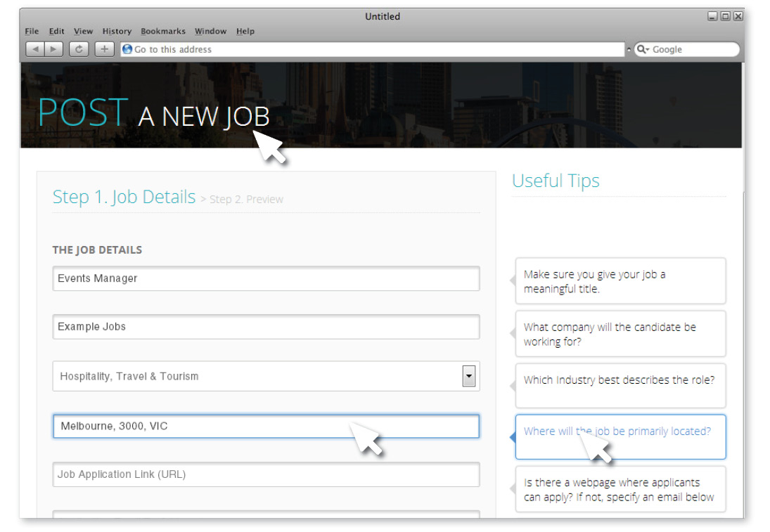Click the plus add bookmark button
Screen dimensions: 770x532
pos(104,49)
